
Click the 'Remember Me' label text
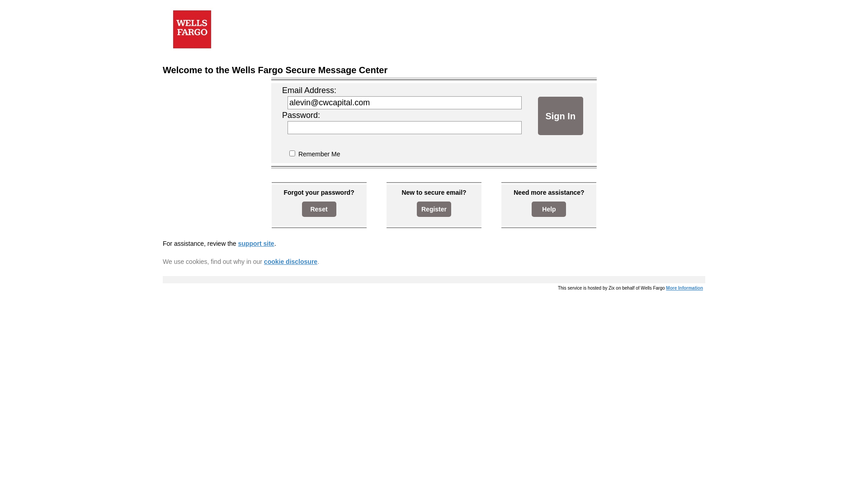[319, 154]
